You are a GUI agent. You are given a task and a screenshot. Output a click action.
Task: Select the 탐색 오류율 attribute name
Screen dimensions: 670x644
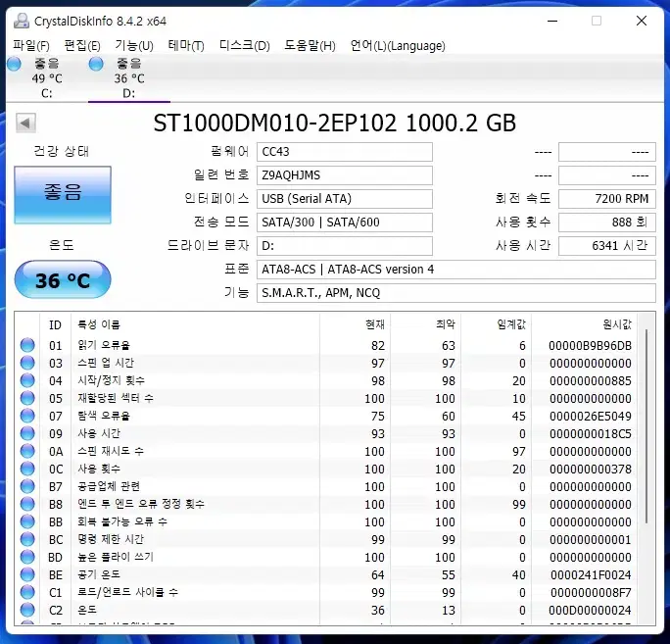pyautogui.click(x=104, y=416)
